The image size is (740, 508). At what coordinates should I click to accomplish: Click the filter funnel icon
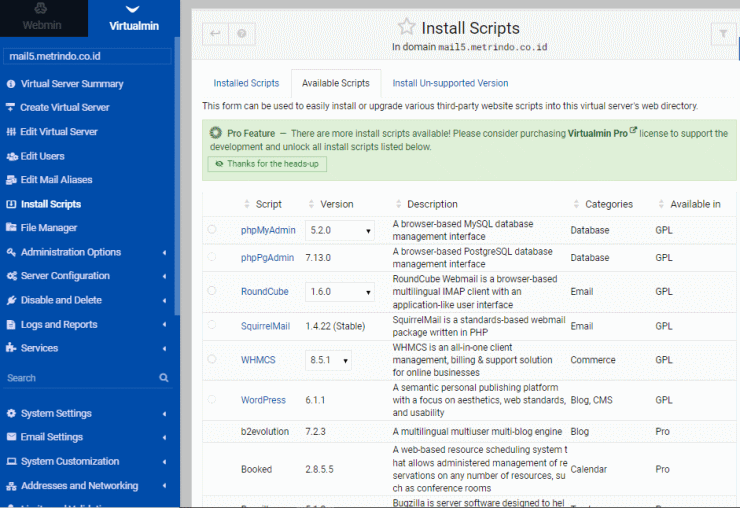723,34
